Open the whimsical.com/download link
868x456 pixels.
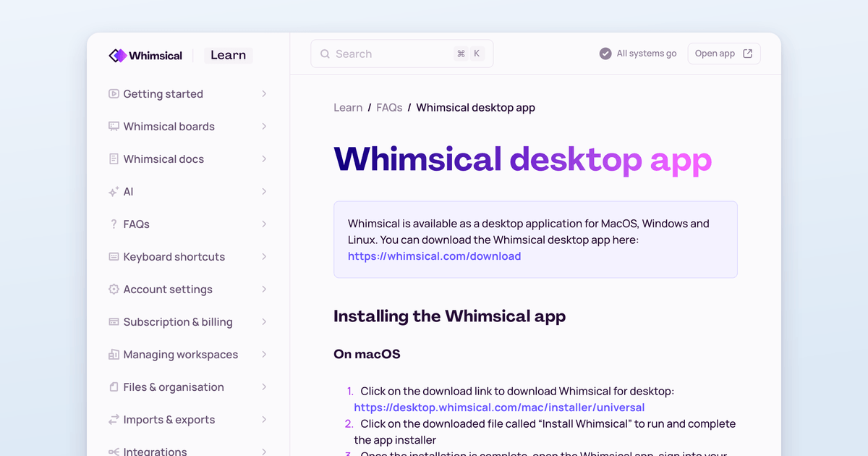(434, 256)
